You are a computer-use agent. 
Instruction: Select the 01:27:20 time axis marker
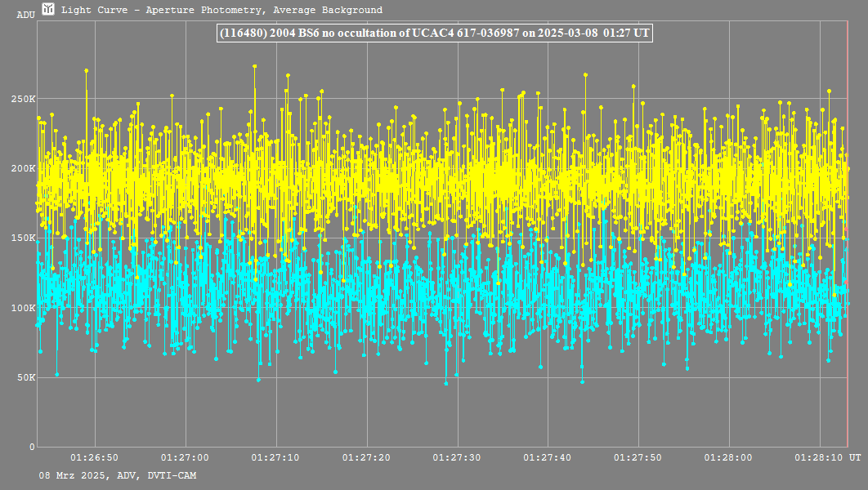click(367, 458)
